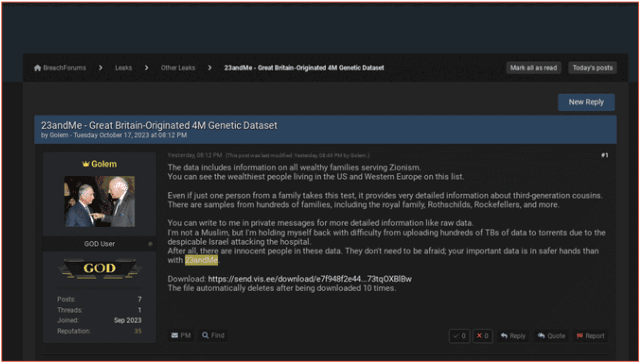This screenshot has height=364, width=641.
Task: Open the BreachForums home breadcrumb icon
Action: (x=38, y=68)
